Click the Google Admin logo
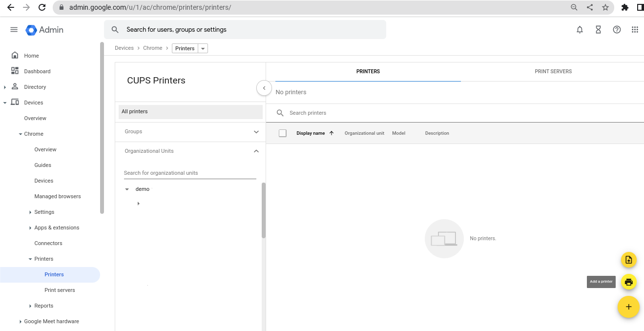The height and width of the screenshot is (331, 644). click(x=44, y=30)
